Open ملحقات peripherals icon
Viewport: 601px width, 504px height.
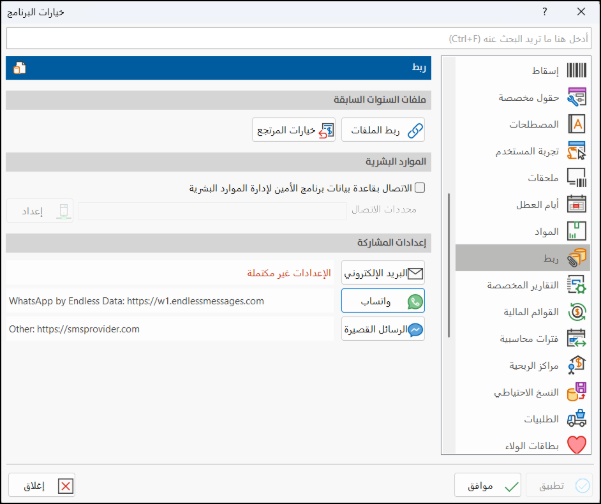click(576, 177)
